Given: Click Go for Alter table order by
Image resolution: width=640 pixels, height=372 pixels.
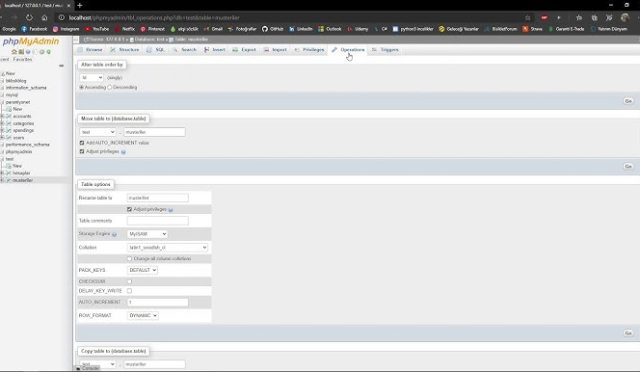Looking at the screenshot, I should [x=628, y=101].
